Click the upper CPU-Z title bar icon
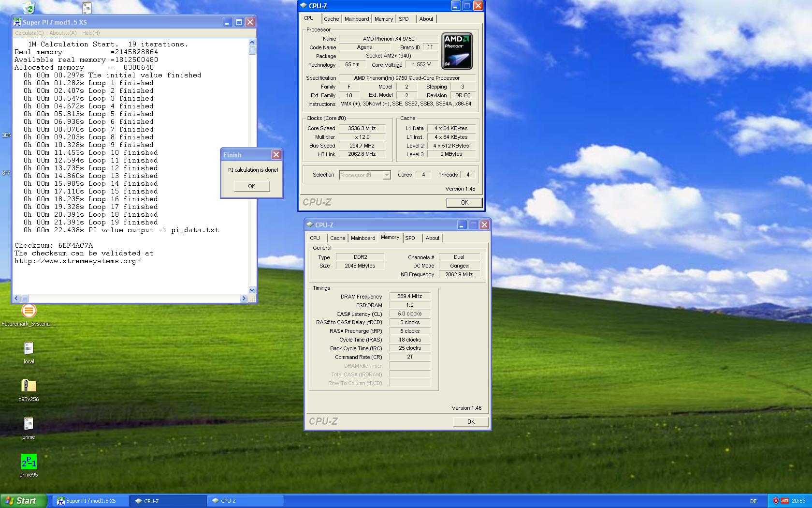 point(304,6)
